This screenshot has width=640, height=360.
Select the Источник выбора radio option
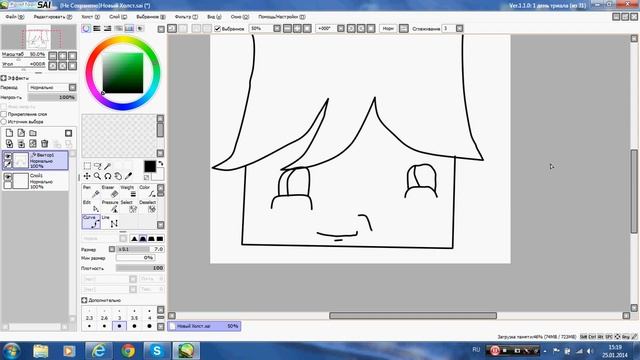(4, 122)
